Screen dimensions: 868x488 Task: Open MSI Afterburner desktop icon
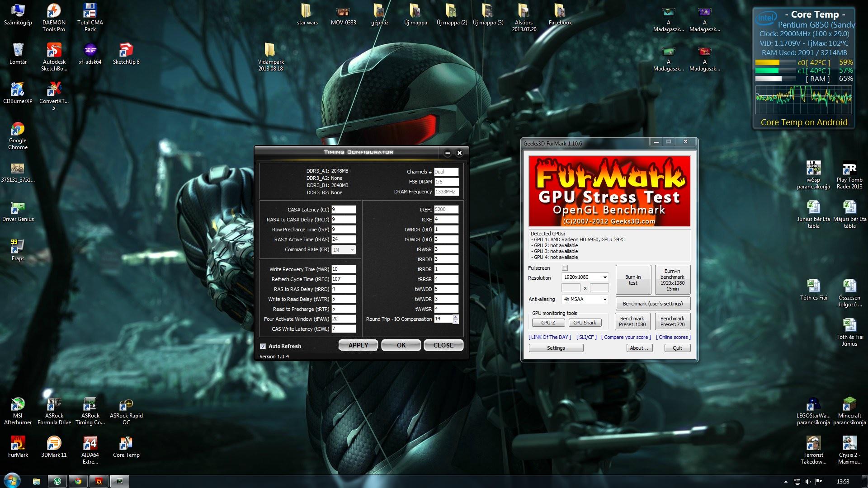click(x=18, y=405)
